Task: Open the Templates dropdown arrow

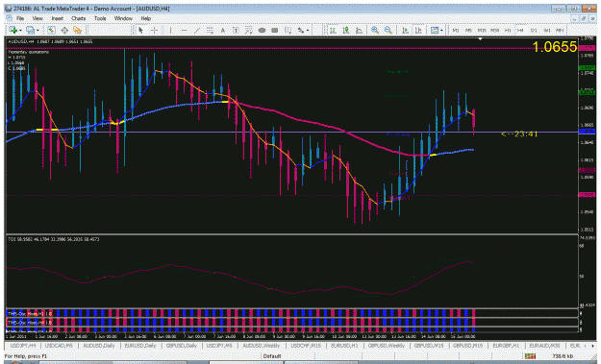Action: coord(441,30)
